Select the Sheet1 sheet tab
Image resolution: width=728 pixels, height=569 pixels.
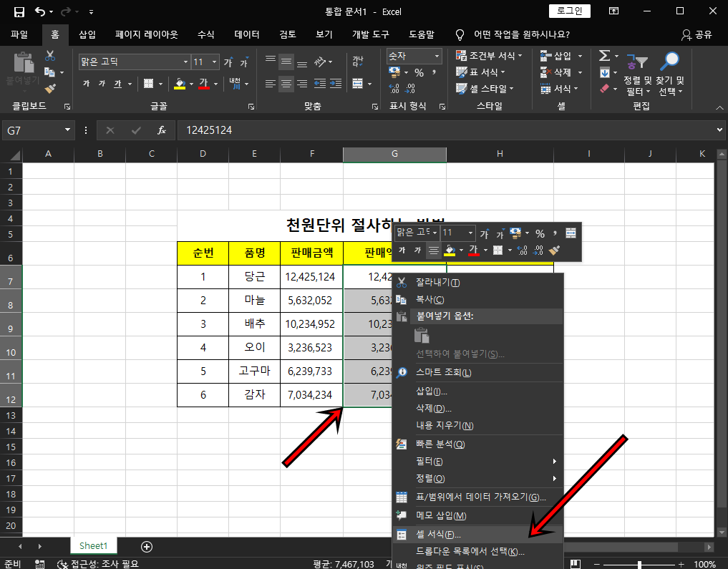93,546
